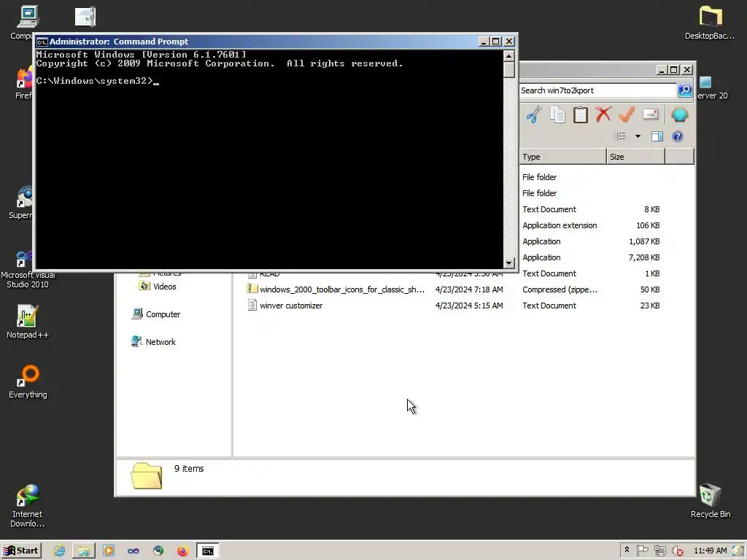Open the view options dropdown arrow

click(638, 136)
